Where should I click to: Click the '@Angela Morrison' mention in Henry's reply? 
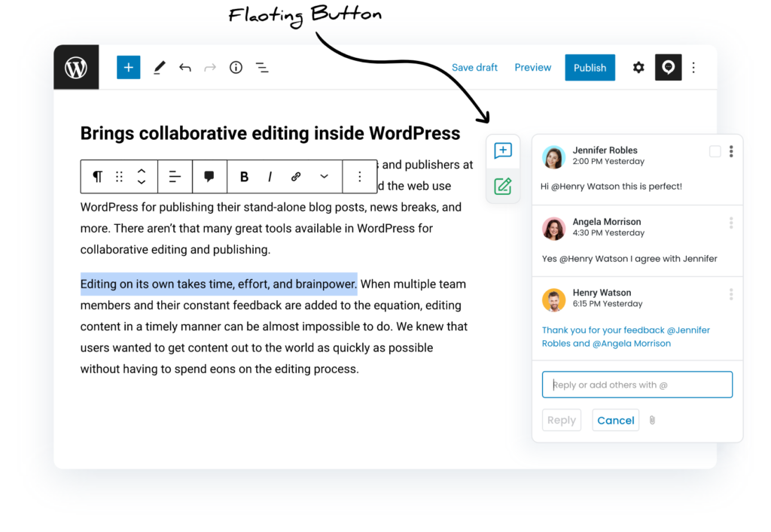pos(632,343)
